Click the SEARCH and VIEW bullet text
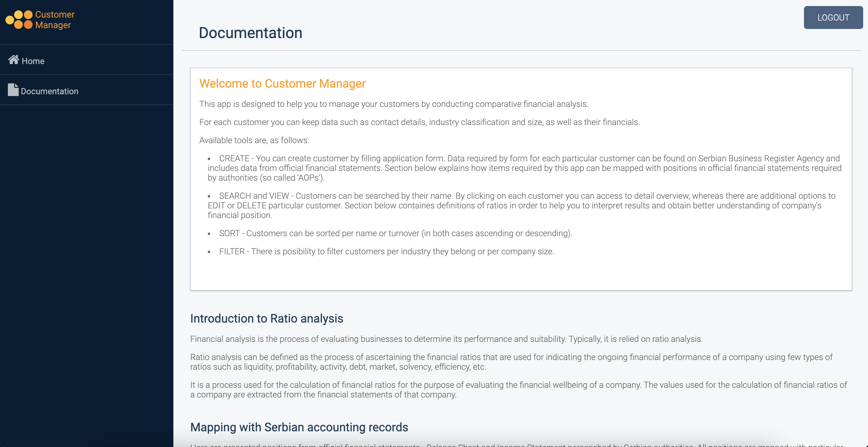This screenshot has height=447, width=868. point(521,205)
